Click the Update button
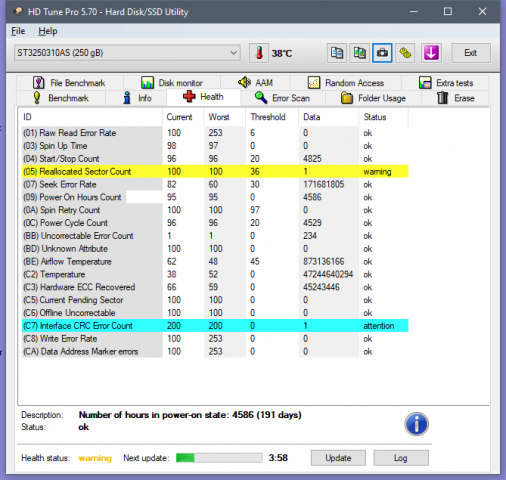Viewport: 506px width, 480px height. 338,458
